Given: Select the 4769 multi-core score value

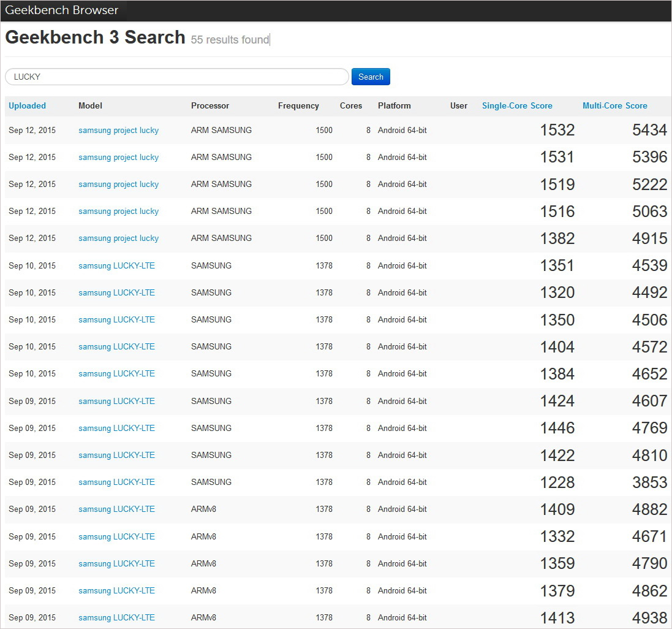Looking at the screenshot, I should [x=650, y=428].
